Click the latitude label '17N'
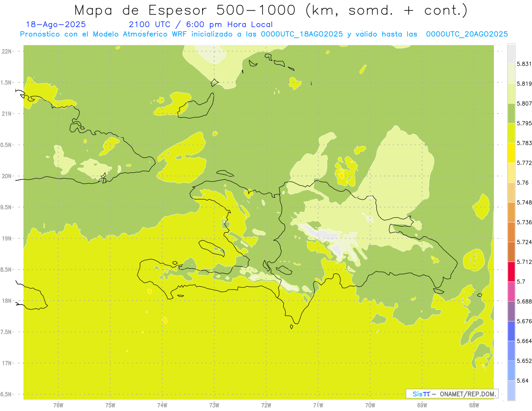The image size is (532, 411). (x=8, y=363)
